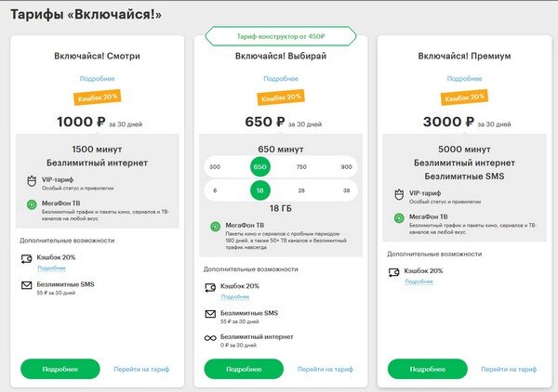Select the 28 GB option
This screenshot has width=558, height=392.
click(x=301, y=190)
